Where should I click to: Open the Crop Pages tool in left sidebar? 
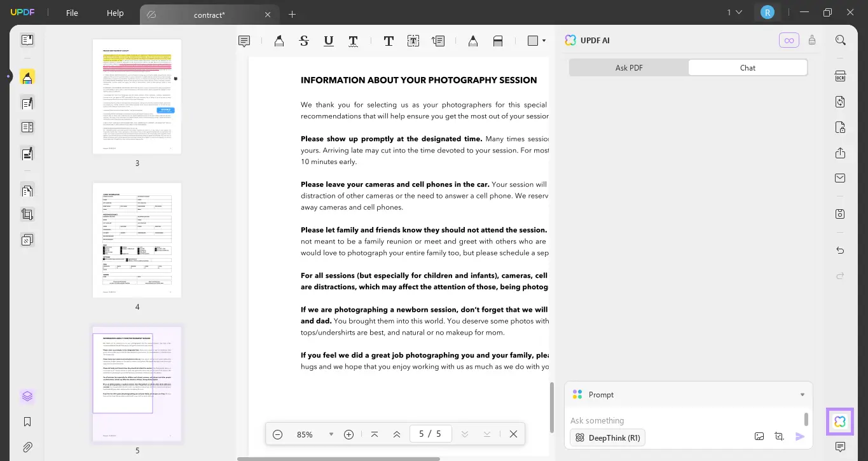[x=27, y=215]
